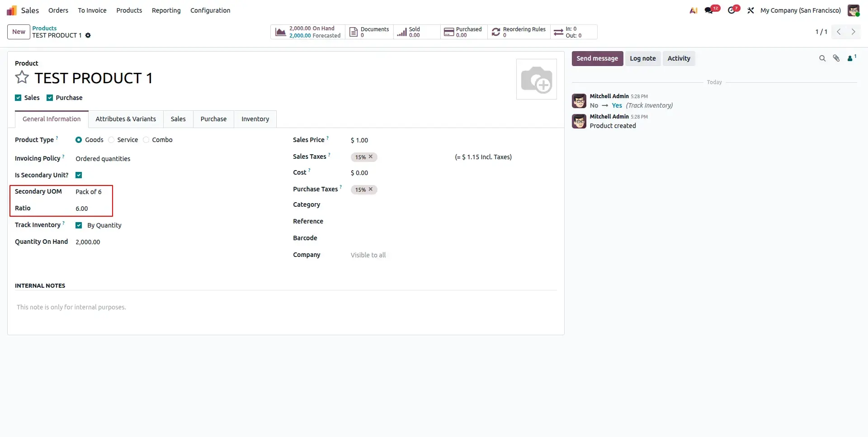Remove the 15% purchase tax tag
The image size is (868, 437).
coord(370,189)
